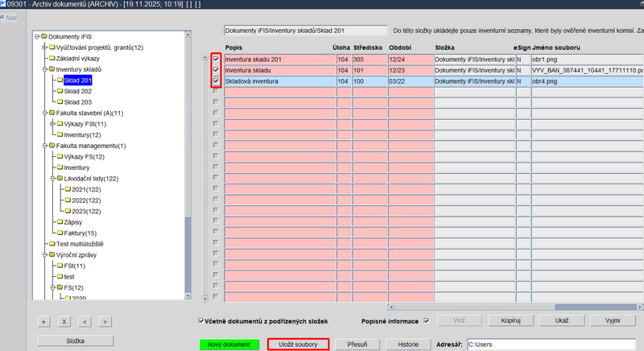Toggle the FS(12) tree node expander
This screenshot has width=644, height=351.
(x=52, y=287)
